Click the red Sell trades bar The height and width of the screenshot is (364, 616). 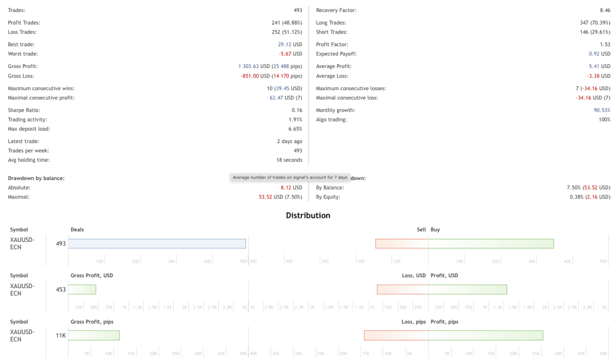click(x=402, y=244)
